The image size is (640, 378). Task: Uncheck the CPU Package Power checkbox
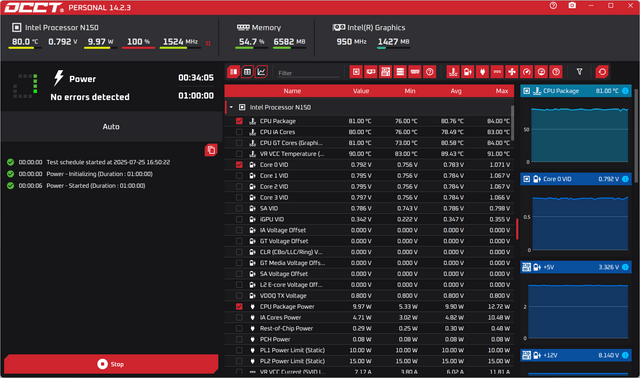tap(239, 307)
